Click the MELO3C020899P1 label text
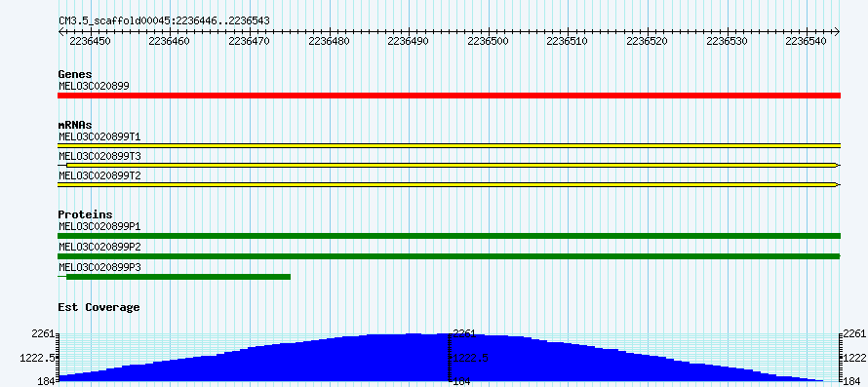 tap(99, 226)
